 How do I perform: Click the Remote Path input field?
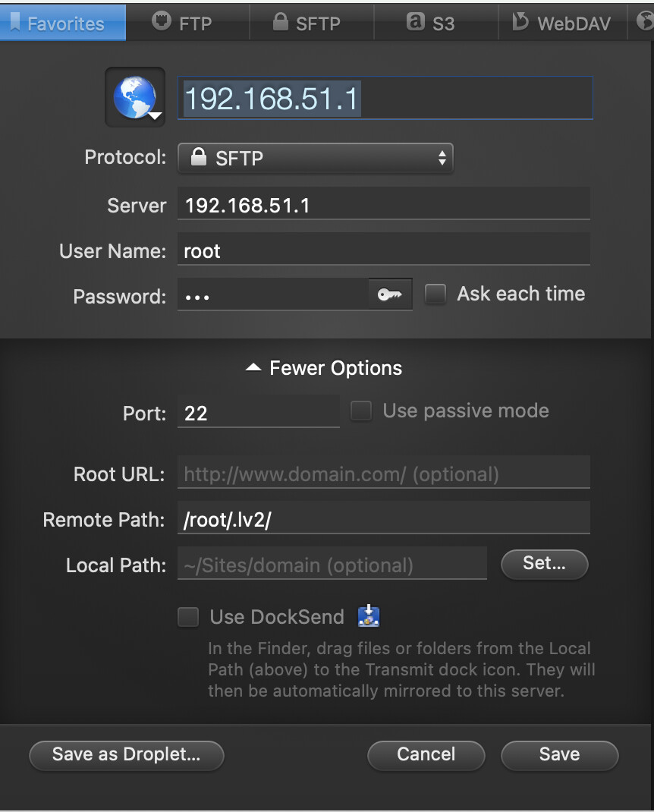pyautogui.click(x=383, y=520)
